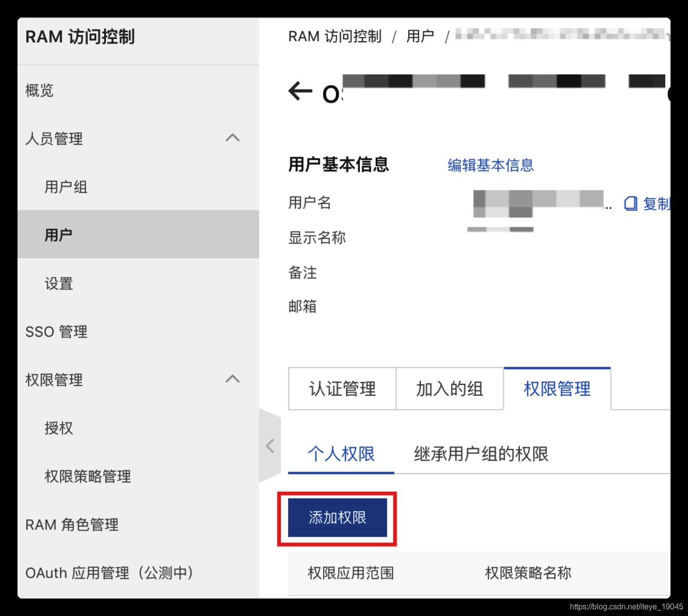Go to SSO 管理 page
688x616 pixels.
click(x=56, y=332)
